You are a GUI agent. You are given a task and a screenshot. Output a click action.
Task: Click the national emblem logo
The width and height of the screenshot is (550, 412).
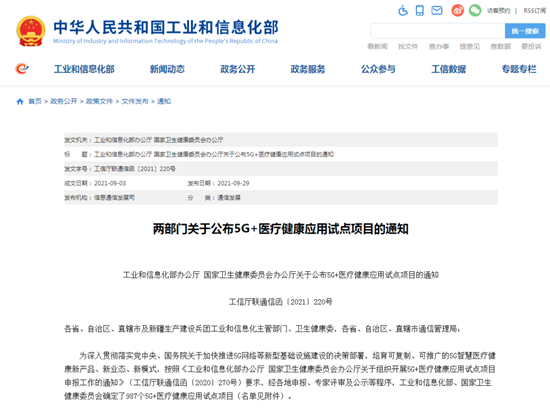coord(31,31)
